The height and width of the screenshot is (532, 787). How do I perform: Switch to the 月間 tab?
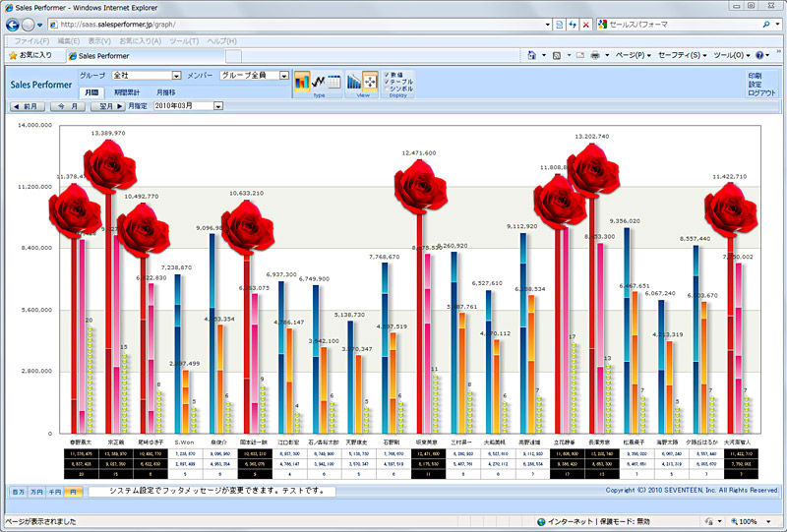point(91,92)
